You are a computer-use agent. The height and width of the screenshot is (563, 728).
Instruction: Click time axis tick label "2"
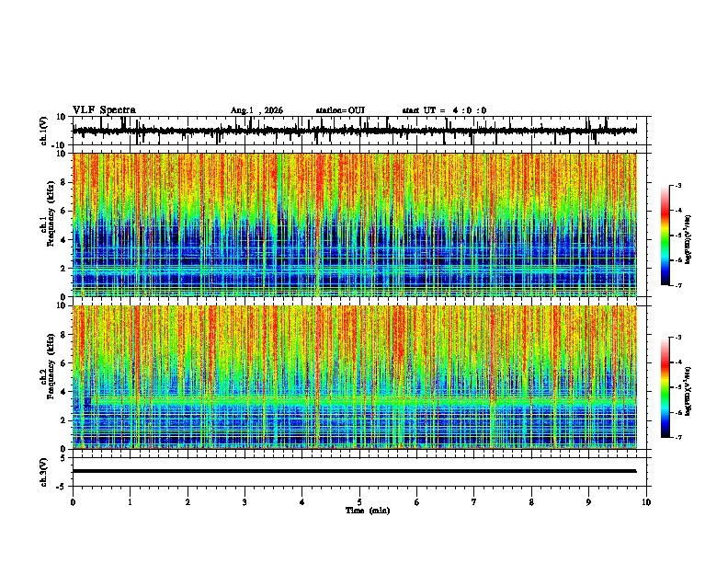(x=188, y=502)
